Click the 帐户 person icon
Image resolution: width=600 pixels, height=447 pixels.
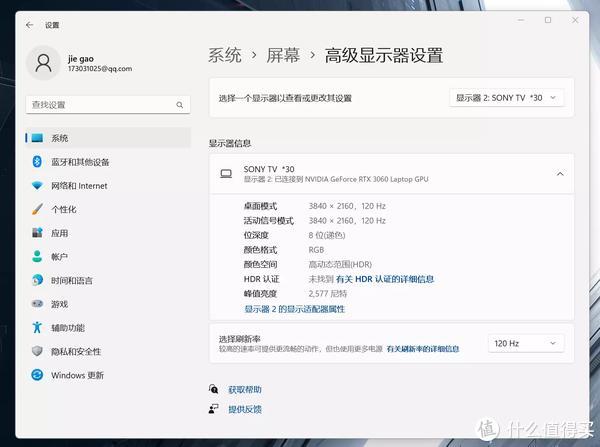[37, 256]
